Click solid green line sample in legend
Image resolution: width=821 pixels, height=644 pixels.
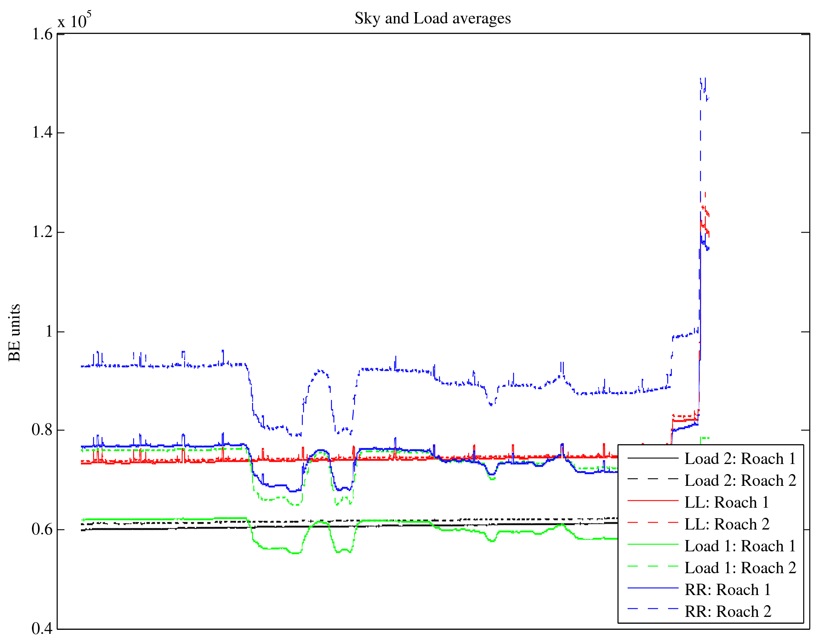653,544
